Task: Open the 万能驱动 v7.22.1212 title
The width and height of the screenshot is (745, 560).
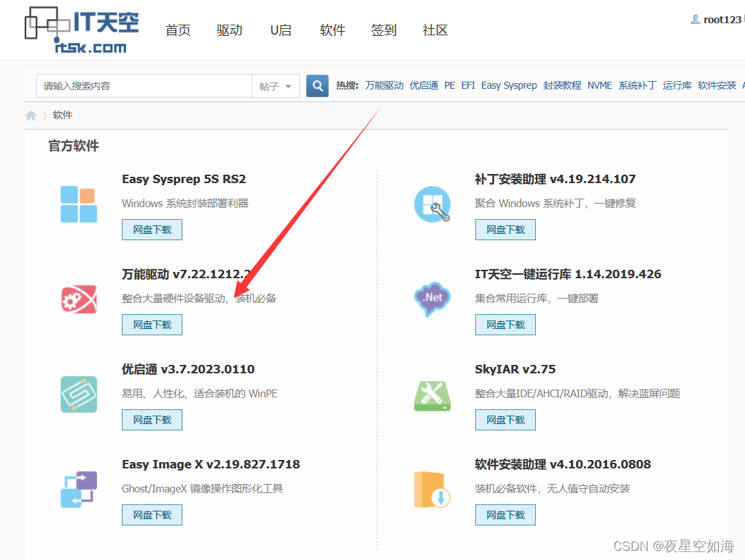Action: tap(186, 274)
